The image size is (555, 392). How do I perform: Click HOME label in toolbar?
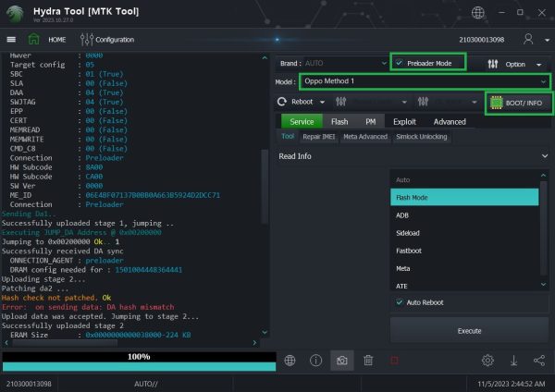(x=57, y=40)
